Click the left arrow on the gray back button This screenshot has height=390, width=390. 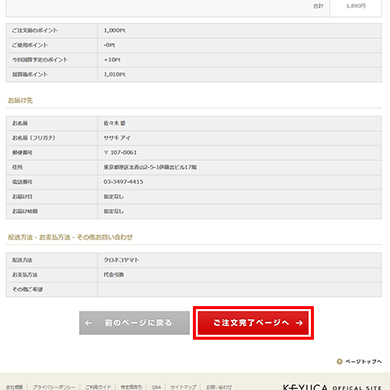[x=88, y=323]
